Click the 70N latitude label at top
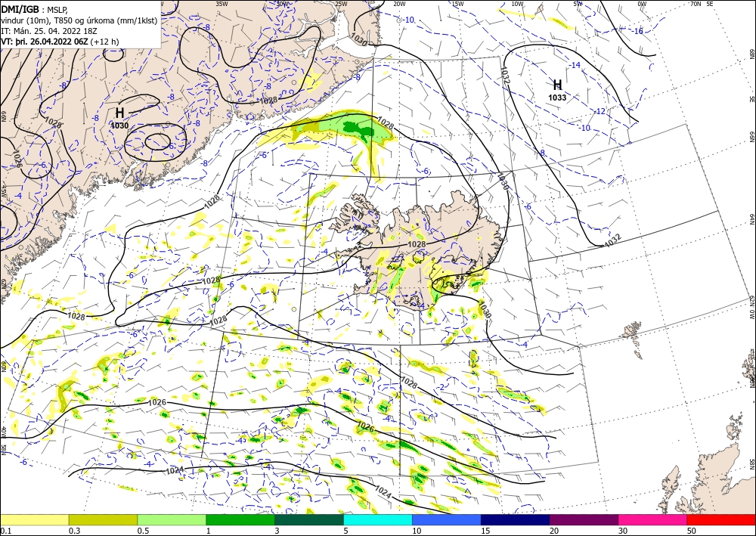Screen dimensions: 756x536 [696, 4]
